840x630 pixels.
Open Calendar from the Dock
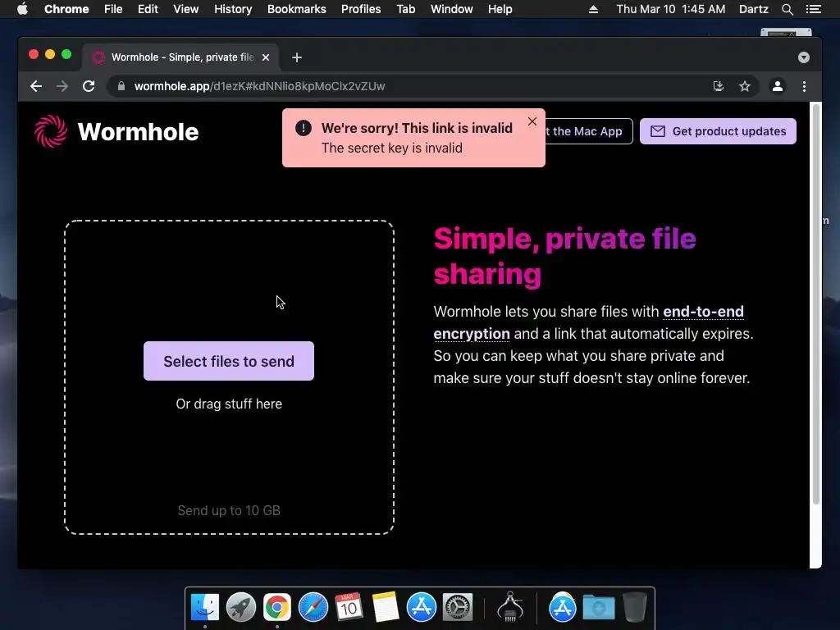tap(349, 608)
